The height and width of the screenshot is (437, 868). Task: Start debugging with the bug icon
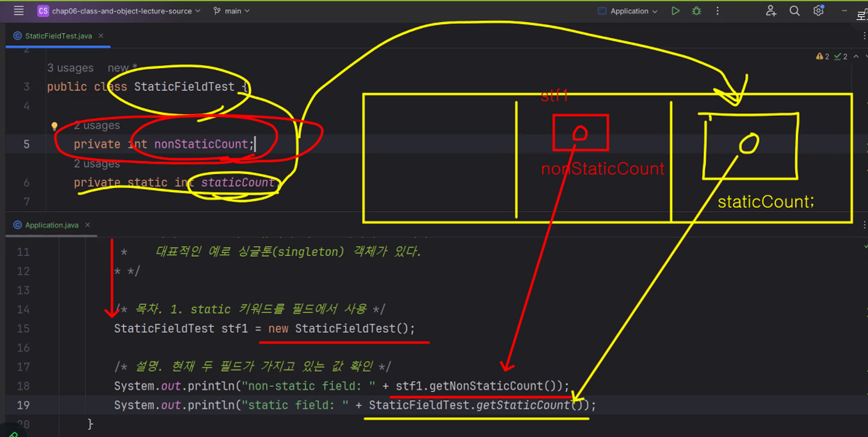point(697,11)
